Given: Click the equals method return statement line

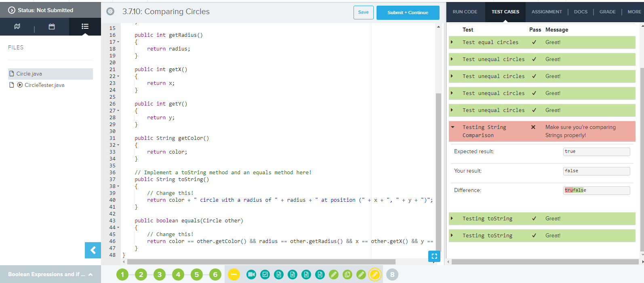Looking at the screenshot, I should pos(290,241).
